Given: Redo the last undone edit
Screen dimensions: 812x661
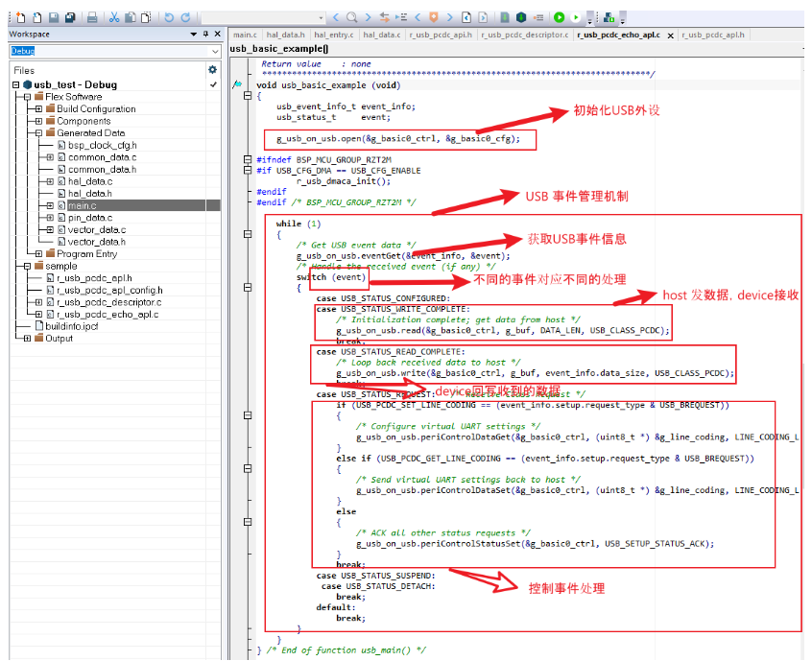Looking at the screenshot, I should coord(185,17).
